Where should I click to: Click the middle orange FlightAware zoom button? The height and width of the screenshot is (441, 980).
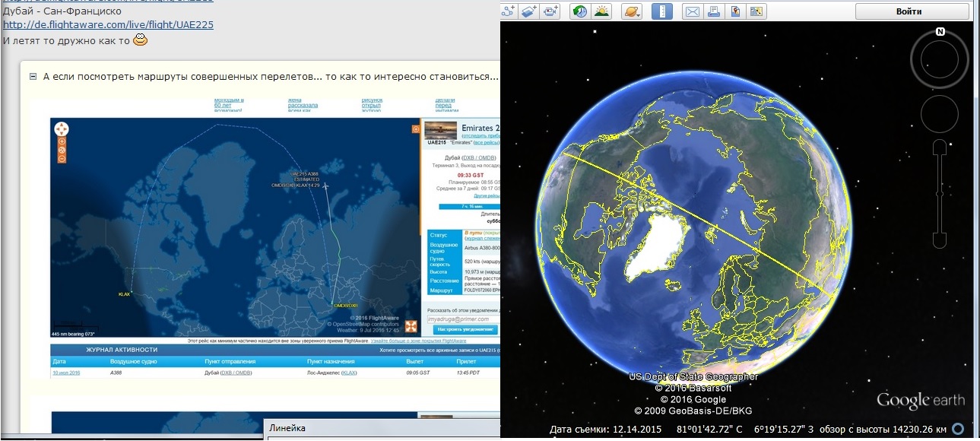pos(62,150)
